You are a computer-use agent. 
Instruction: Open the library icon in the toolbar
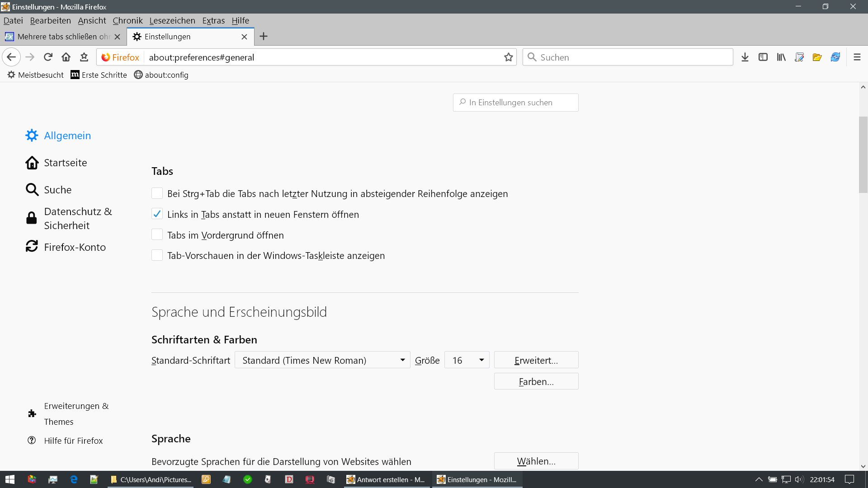[x=781, y=57]
